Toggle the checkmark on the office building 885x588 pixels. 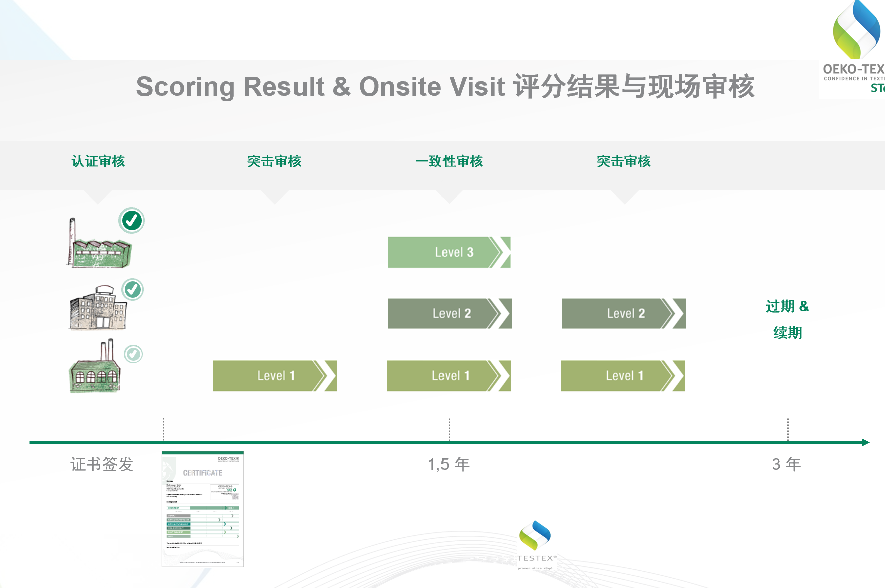click(132, 289)
